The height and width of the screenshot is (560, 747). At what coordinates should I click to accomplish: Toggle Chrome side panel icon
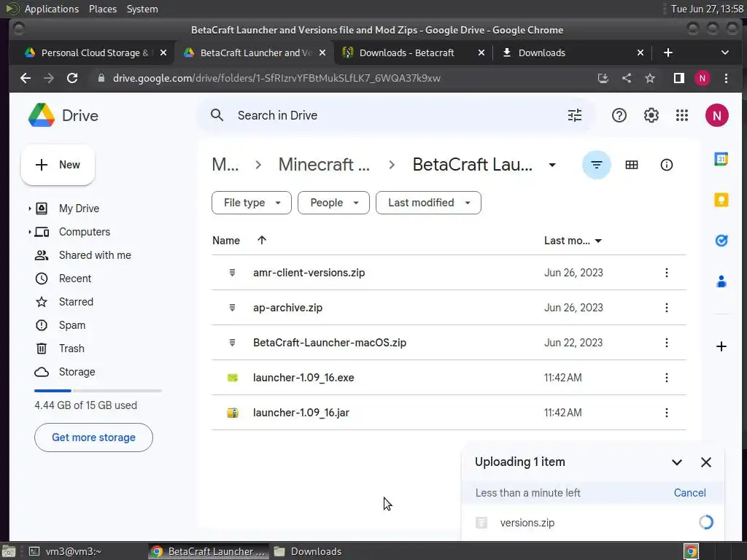(679, 78)
